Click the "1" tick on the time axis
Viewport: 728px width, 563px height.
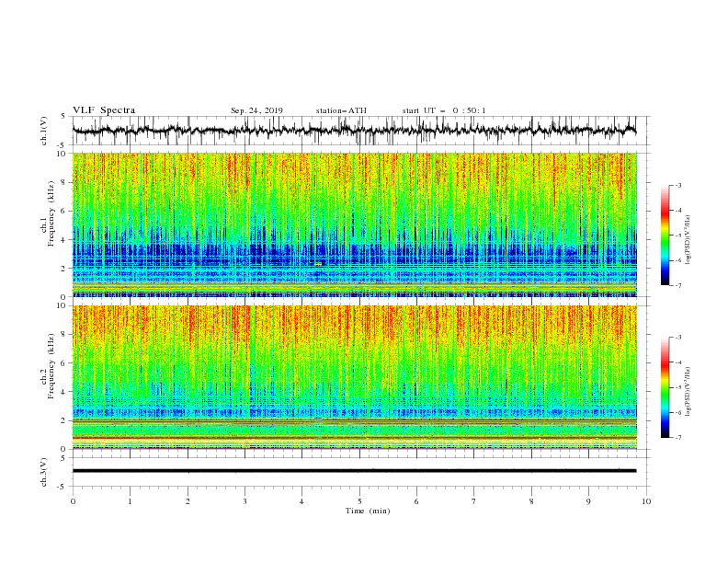[x=130, y=501]
